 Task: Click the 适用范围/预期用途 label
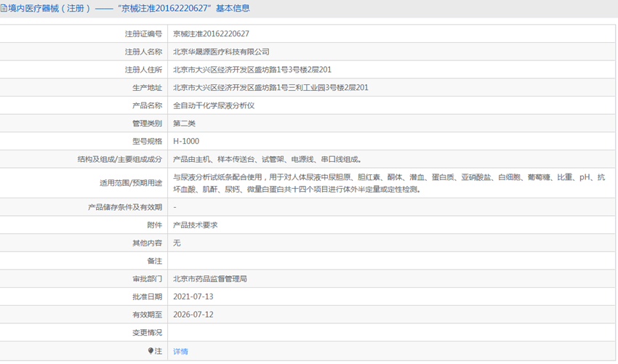coord(131,183)
